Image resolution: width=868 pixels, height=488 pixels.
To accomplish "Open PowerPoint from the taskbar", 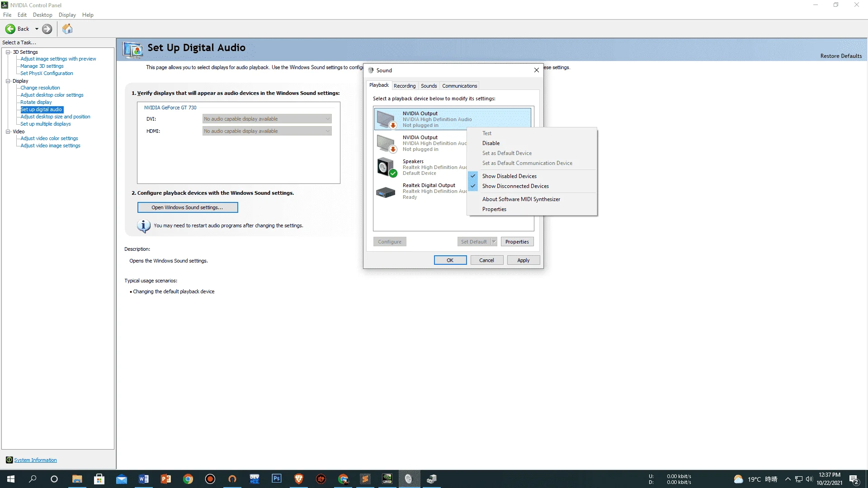I will pos(165,479).
